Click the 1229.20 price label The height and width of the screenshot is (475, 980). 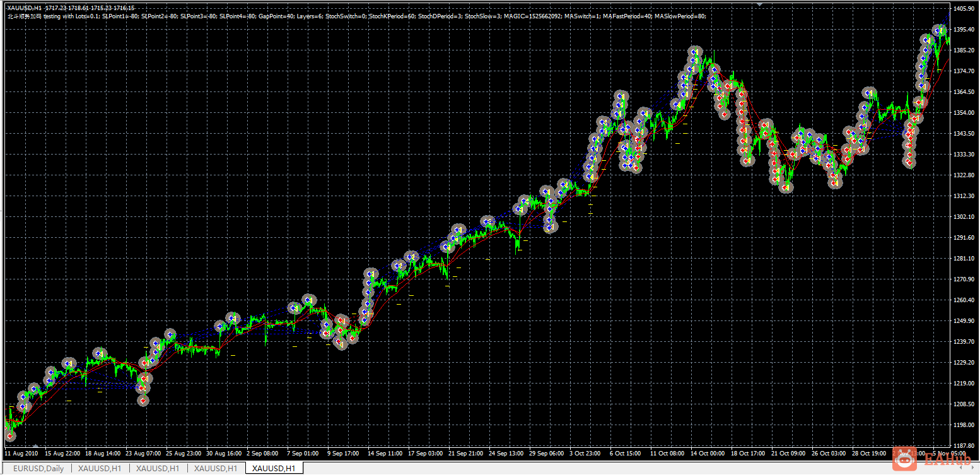[965, 363]
